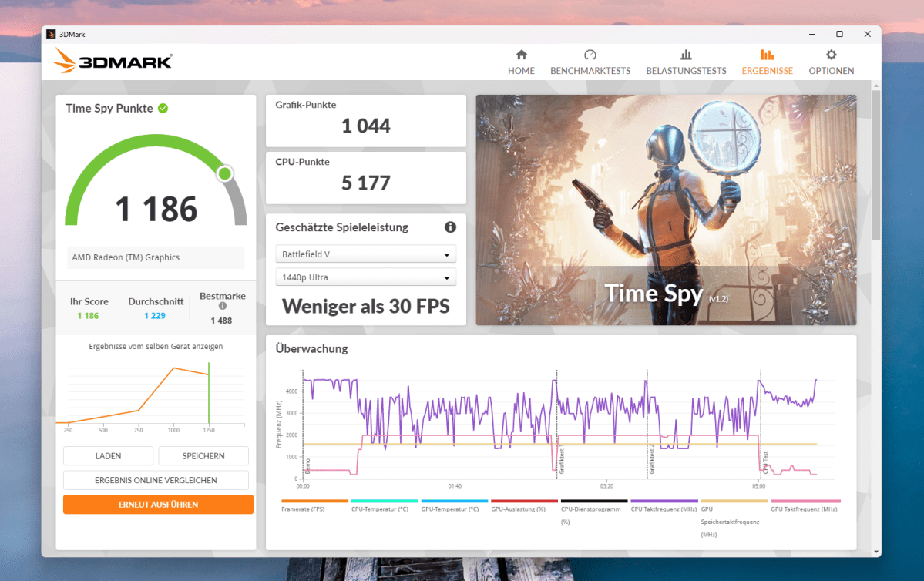Click the scrollbar up arrow

point(876,86)
